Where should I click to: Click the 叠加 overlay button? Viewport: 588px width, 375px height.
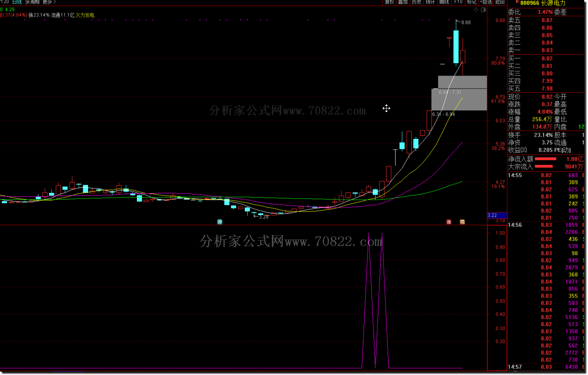403,2
